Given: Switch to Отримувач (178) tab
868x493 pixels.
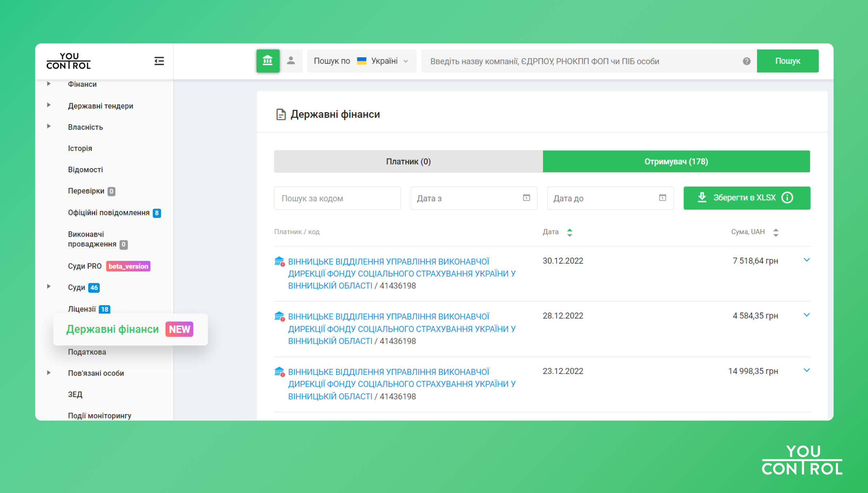Looking at the screenshot, I should click(676, 161).
